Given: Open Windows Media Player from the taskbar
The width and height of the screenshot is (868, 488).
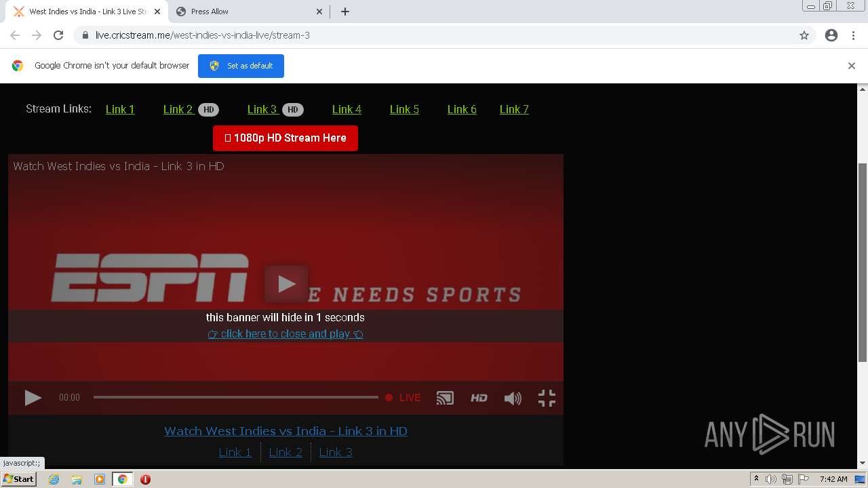Looking at the screenshot, I should point(100,479).
